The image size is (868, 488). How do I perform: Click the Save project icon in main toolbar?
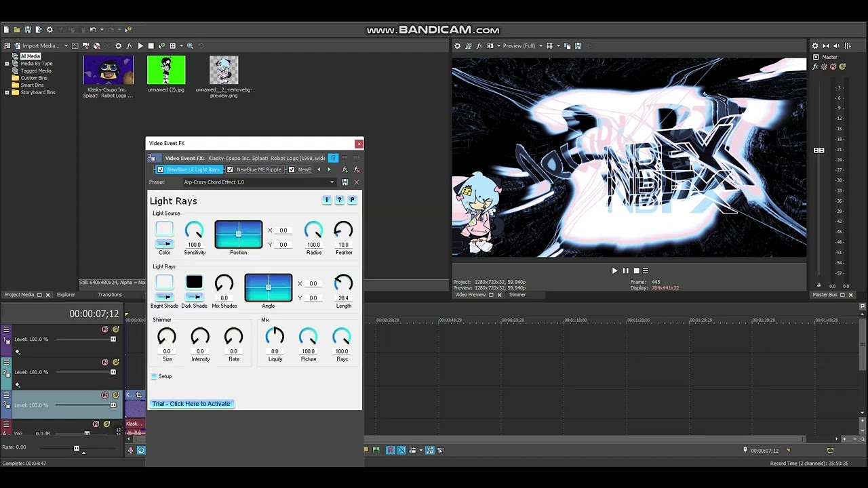[28, 30]
